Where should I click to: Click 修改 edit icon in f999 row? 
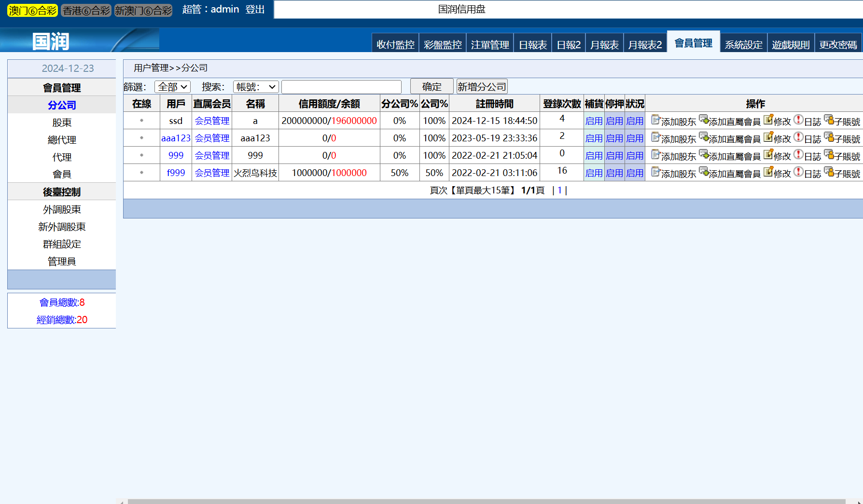click(768, 172)
